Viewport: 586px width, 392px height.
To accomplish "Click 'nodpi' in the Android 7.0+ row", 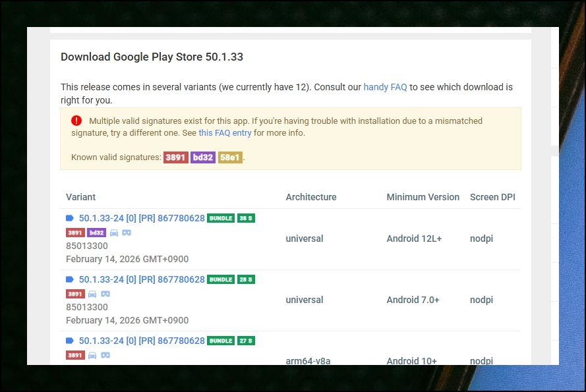I will 481,300.
